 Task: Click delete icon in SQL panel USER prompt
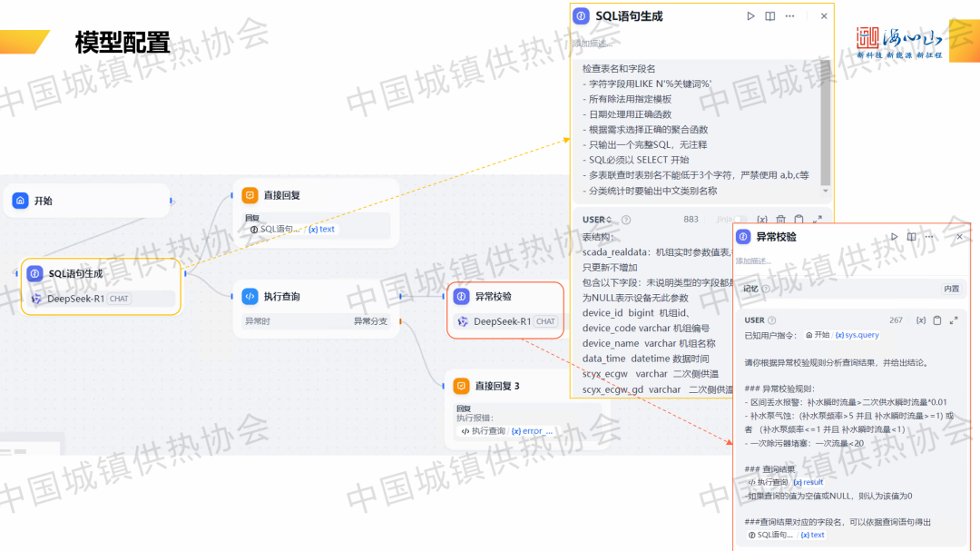pyautogui.click(x=780, y=220)
